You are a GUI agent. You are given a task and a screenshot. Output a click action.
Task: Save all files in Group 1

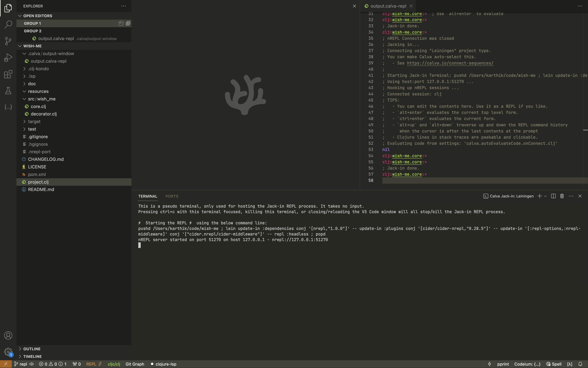pyautogui.click(x=121, y=23)
